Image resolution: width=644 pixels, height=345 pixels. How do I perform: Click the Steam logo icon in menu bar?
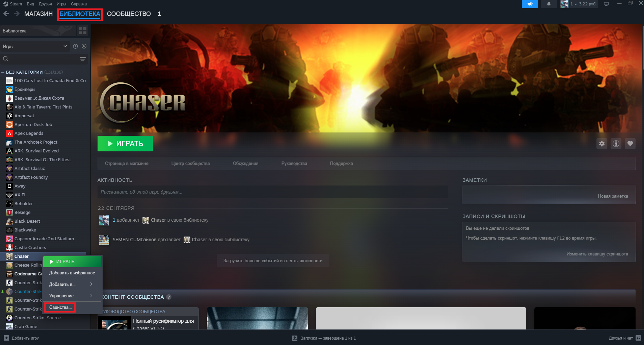tap(5, 4)
